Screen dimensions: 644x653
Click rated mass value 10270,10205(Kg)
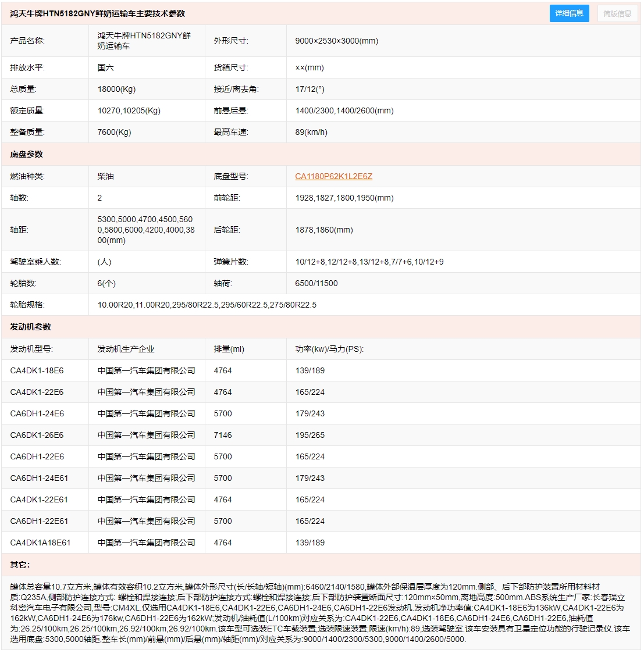click(129, 111)
